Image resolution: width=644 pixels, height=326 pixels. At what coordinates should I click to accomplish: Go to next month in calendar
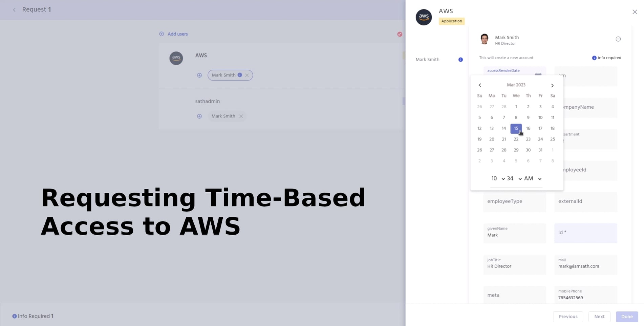coord(552,85)
